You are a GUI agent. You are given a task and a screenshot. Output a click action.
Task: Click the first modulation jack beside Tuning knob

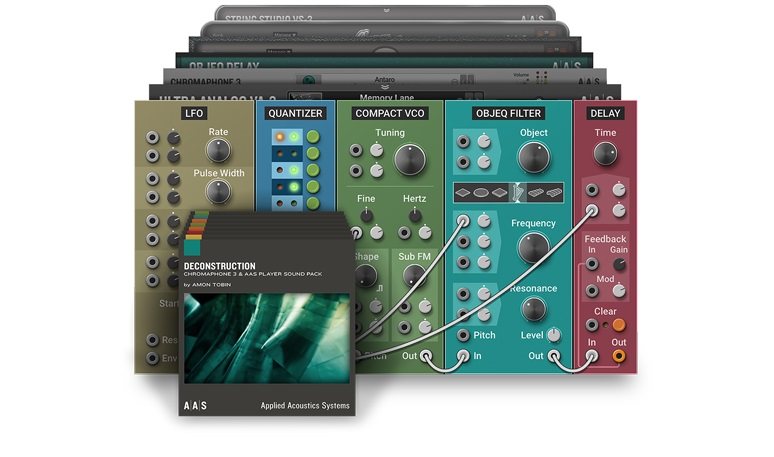click(356, 150)
